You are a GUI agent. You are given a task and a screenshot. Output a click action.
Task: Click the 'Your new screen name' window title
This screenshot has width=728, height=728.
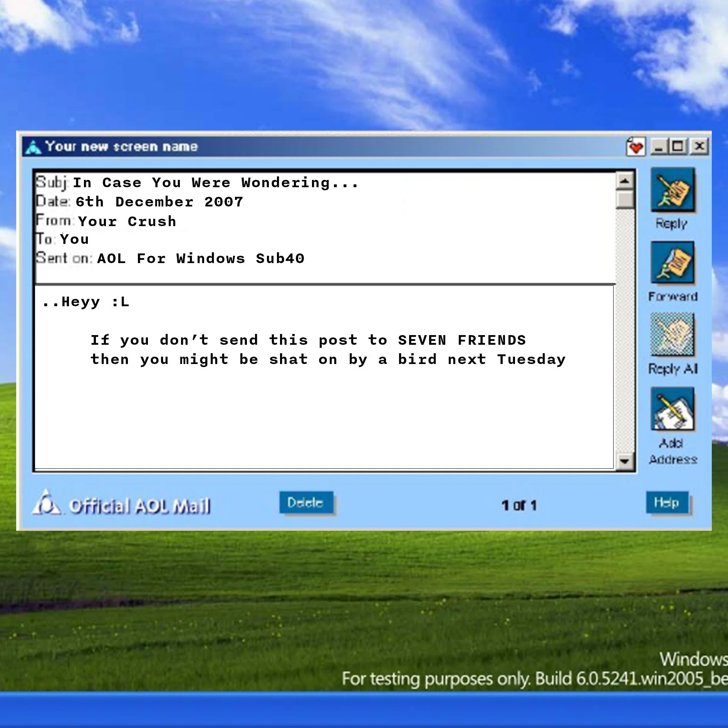121,147
